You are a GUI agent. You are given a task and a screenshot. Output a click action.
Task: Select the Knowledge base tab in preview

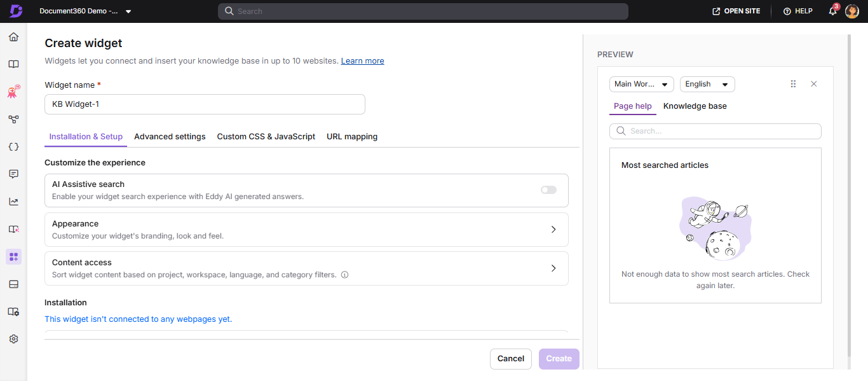tap(695, 106)
